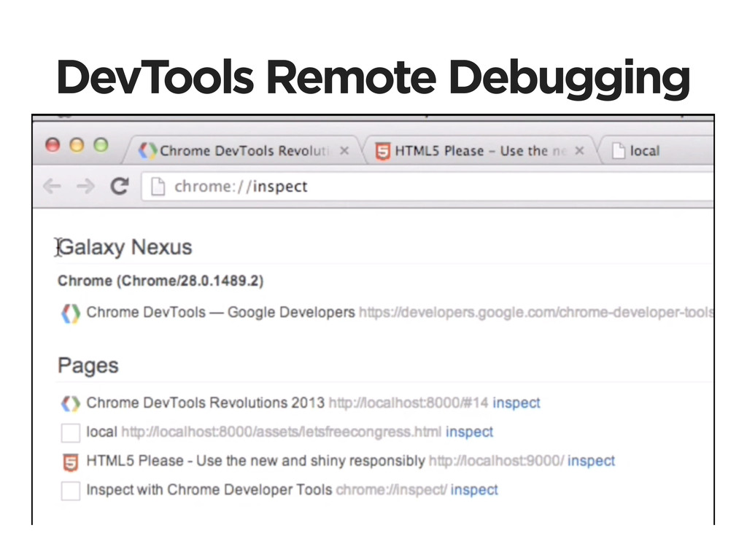Click the green macOS zoom button
Image resolution: width=747 pixels, height=560 pixels.
coord(101,145)
